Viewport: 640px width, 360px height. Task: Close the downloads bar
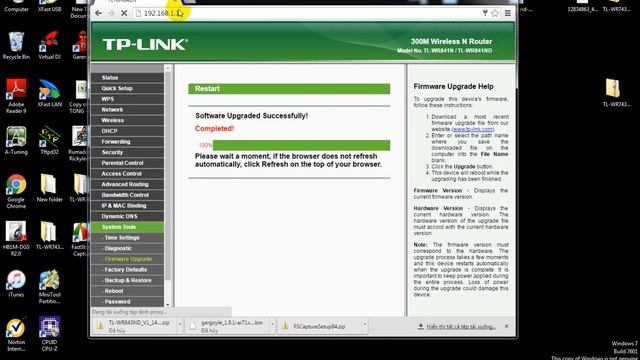pos(507,326)
